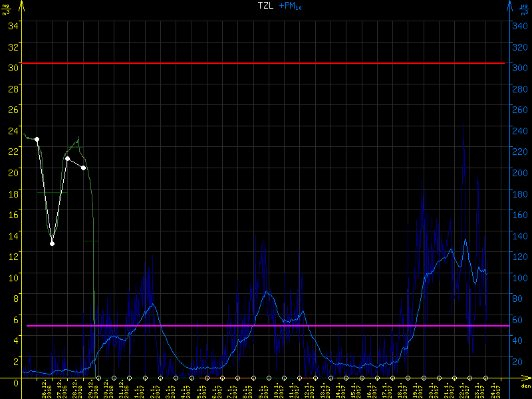The height and width of the screenshot is (399, 532).
Task: Click the last white data point near 20
Action: (x=83, y=168)
